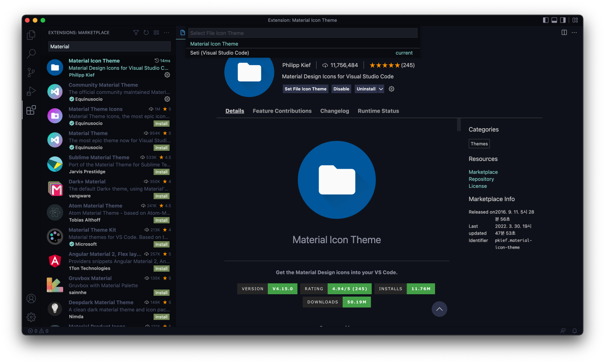Screen dimensions: 605x364
Task: Filter extensions with the funnel icon
Action: [x=136, y=33]
